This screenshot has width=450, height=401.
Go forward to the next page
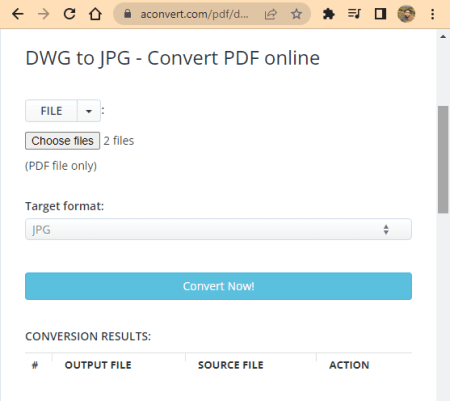(x=43, y=14)
